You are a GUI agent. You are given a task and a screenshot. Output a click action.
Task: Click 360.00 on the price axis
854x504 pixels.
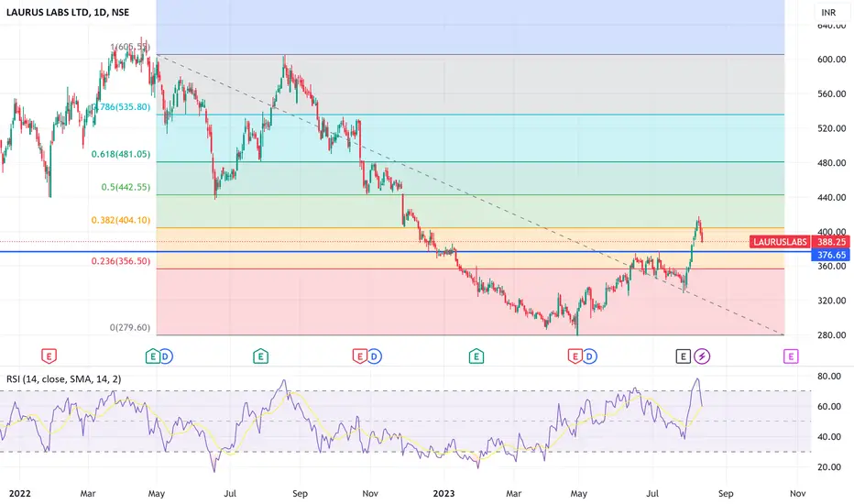point(832,266)
